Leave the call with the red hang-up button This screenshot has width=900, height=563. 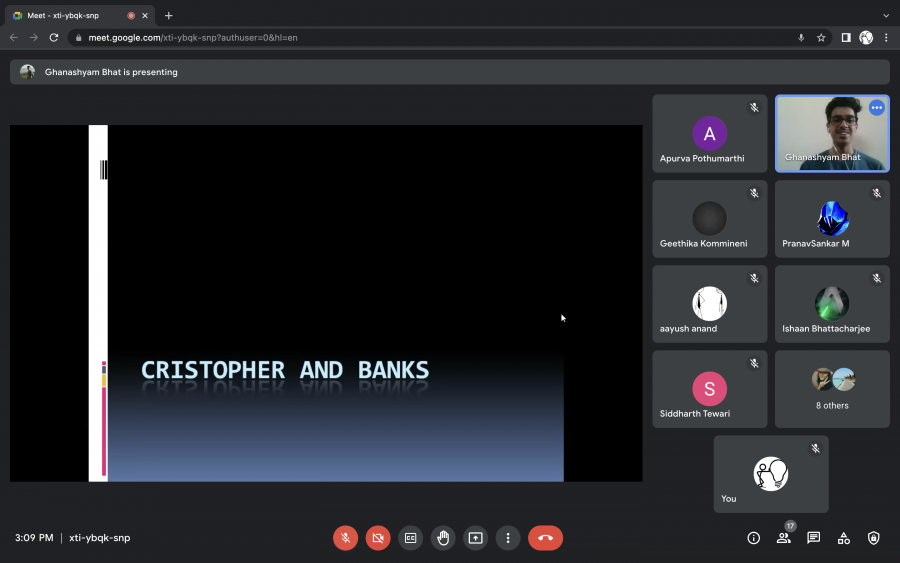(545, 538)
